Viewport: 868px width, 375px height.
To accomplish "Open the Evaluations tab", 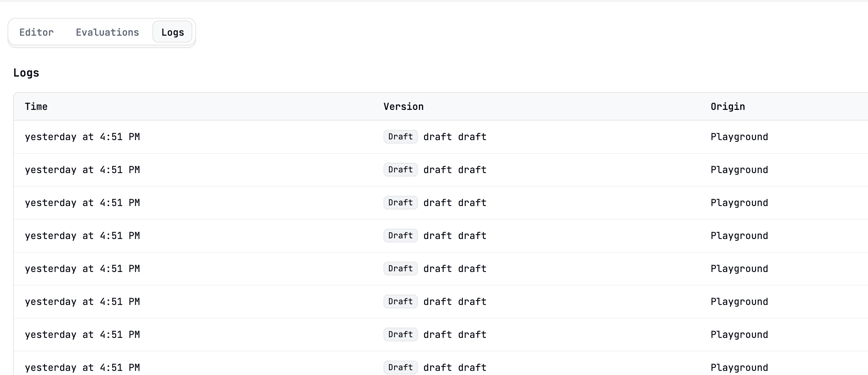I will pyautogui.click(x=107, y=32).
